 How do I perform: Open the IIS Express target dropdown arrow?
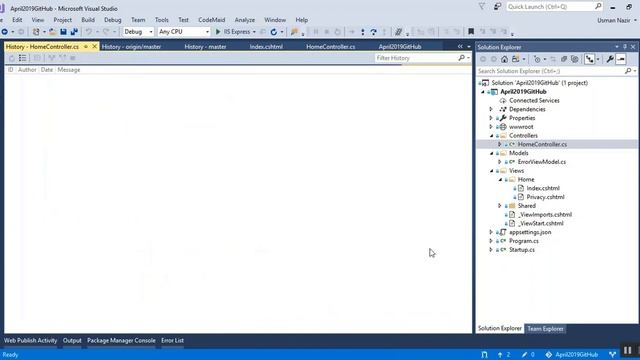pyautogui.click(x=254, y=32)
